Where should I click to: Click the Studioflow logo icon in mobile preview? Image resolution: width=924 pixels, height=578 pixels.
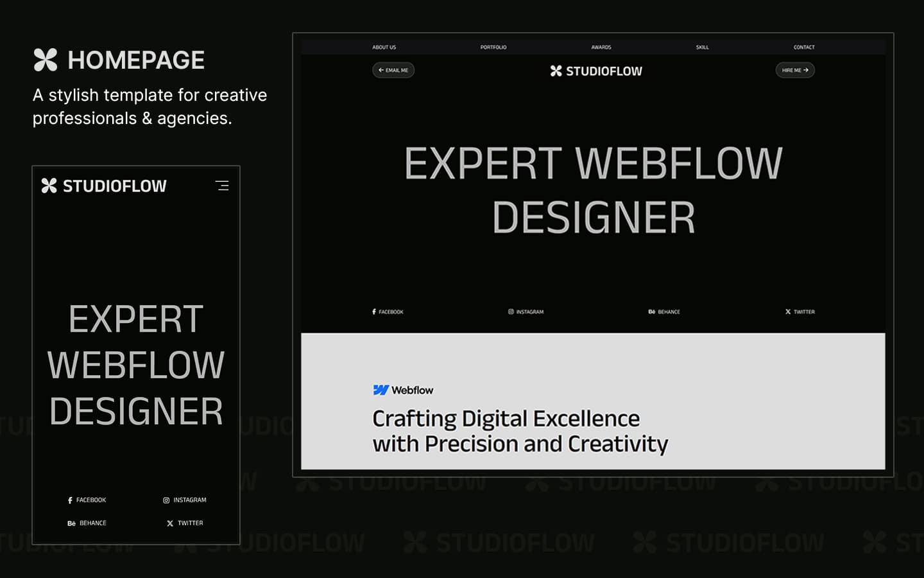point(49,186)
